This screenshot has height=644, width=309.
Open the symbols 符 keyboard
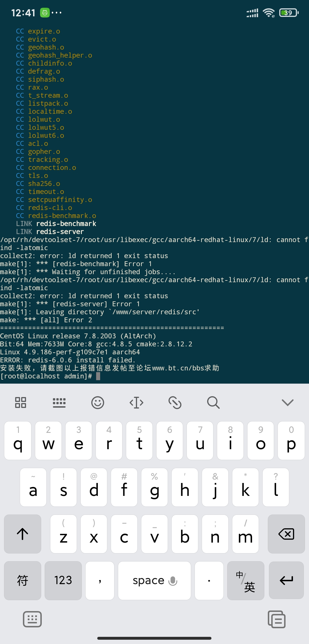pyautogui.click(x=23, y=580)
